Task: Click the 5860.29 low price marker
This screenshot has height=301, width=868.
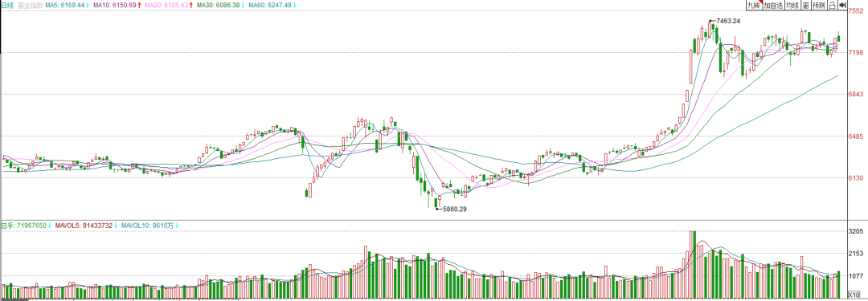Action: click(x=454, y=209)
